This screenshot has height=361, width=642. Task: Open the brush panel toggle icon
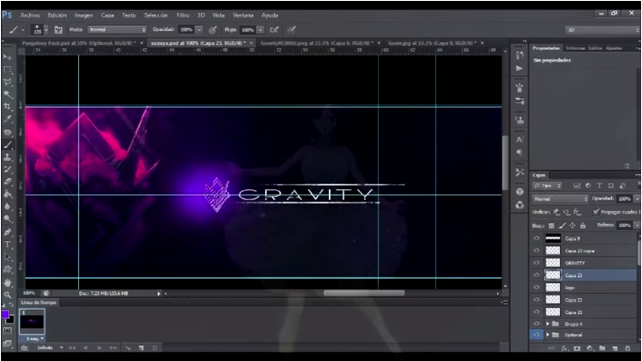59,29
